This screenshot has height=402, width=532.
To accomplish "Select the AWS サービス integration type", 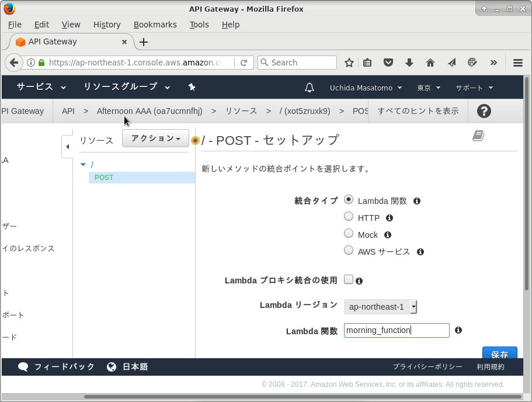I will [349, 250].
